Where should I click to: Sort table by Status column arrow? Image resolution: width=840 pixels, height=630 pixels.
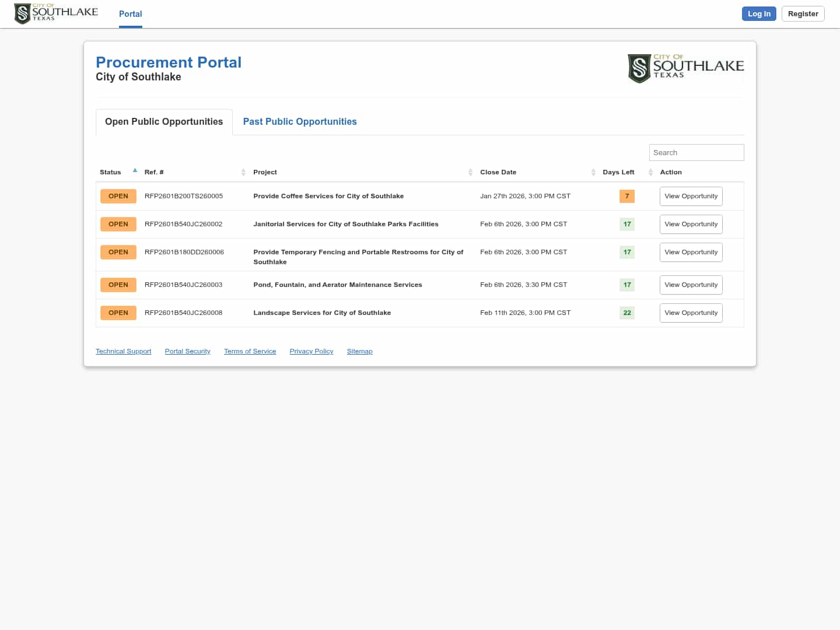tap(135, 171)
